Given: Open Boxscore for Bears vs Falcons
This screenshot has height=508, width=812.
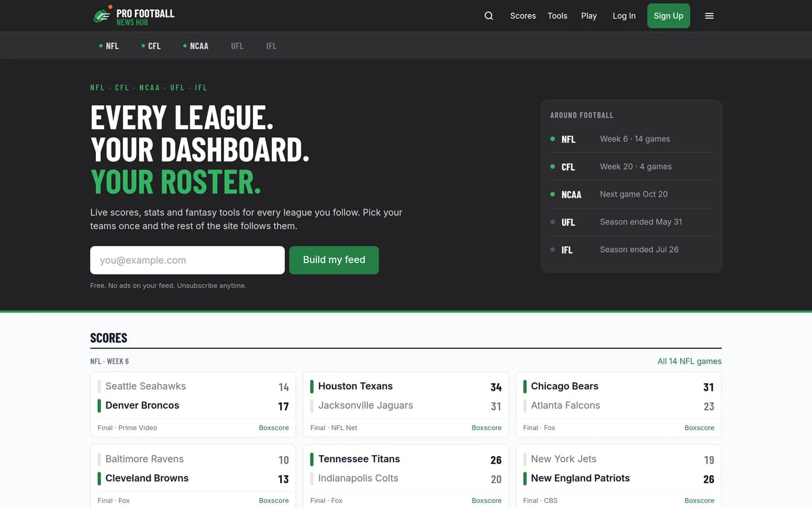Looking at the screenshot, I should click(x=699, y=428).
